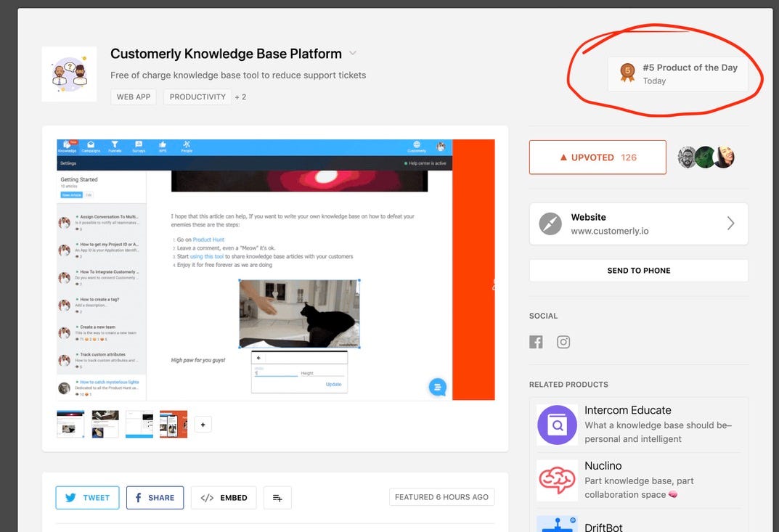779x532 pixels.
Task: Click the main gallery screenshot image
Action: [276, 270]
